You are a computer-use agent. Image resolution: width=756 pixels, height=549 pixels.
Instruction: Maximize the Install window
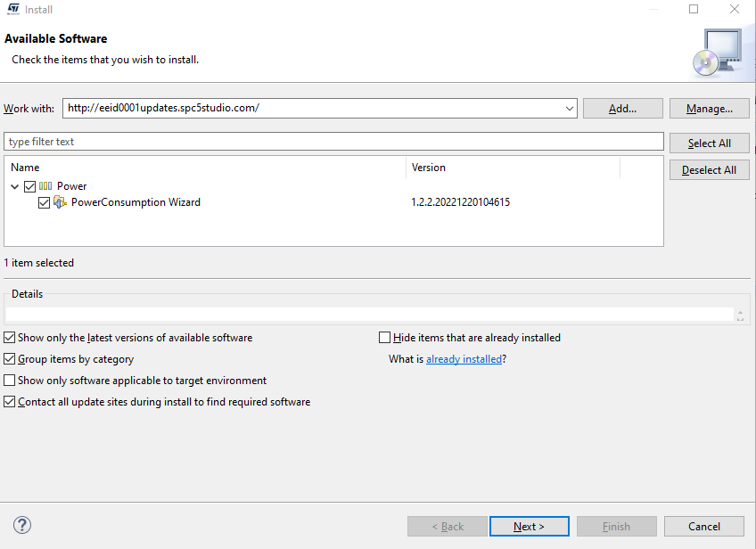click(694, 9)
